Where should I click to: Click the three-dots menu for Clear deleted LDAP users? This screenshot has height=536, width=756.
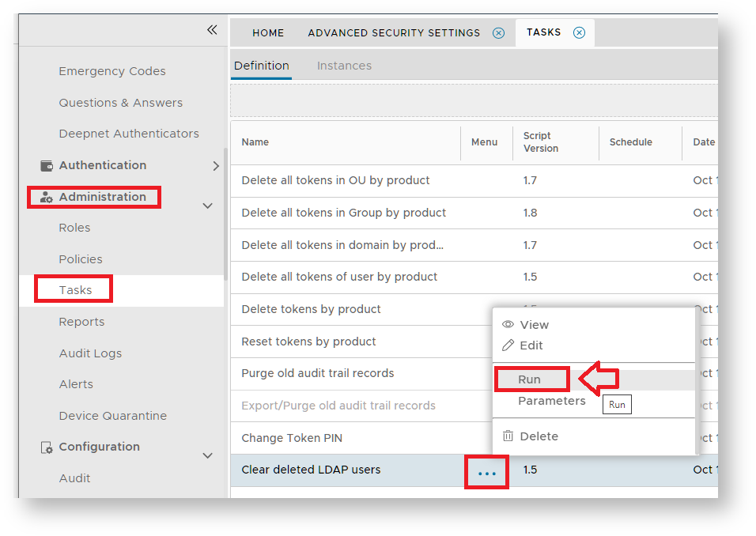[x=487, y=473]
